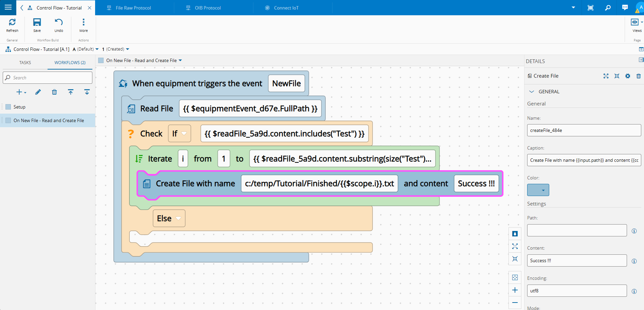Toggle the Setup workflow checkbox
The height and width of the screenshot is (310, 644).
click(x=8, y=107)
